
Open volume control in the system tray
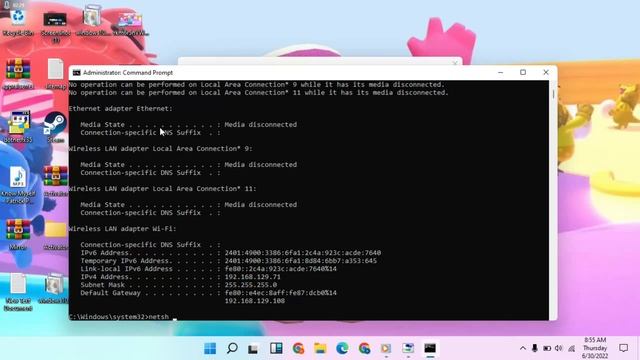tap(559, 348)
